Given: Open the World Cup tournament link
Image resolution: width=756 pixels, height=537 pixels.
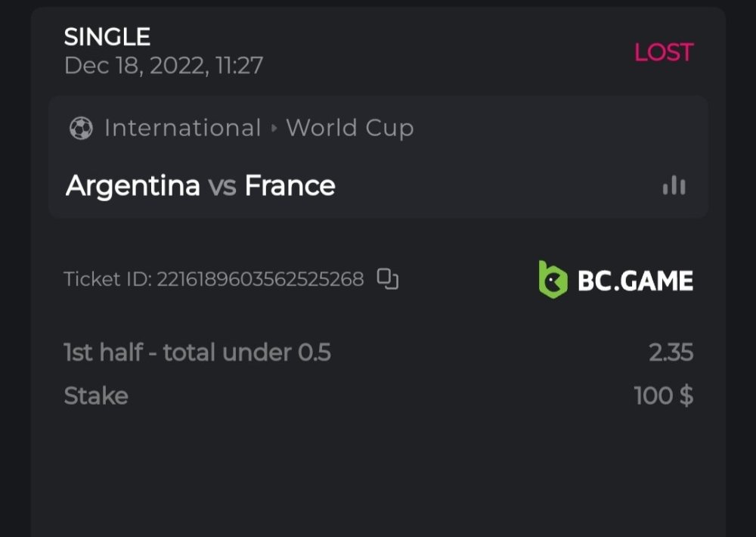Looking at the screenshot, I should tap(350, 129).
